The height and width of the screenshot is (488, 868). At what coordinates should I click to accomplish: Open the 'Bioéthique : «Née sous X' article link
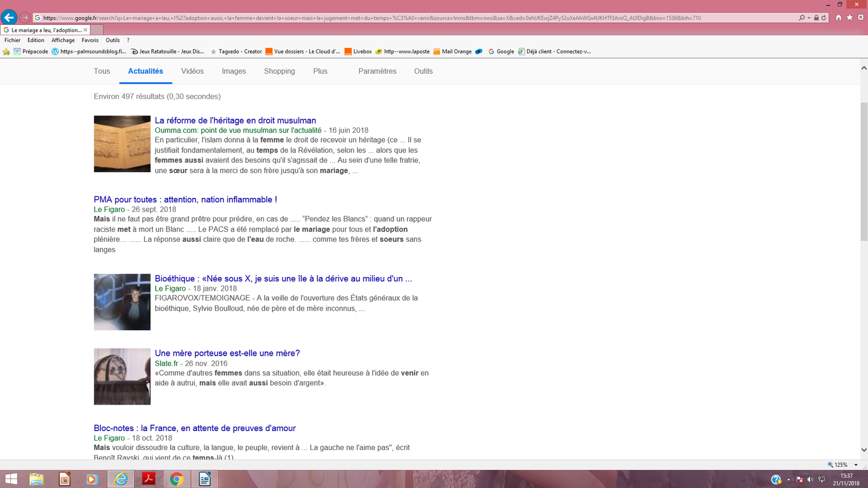click(283, 279)
